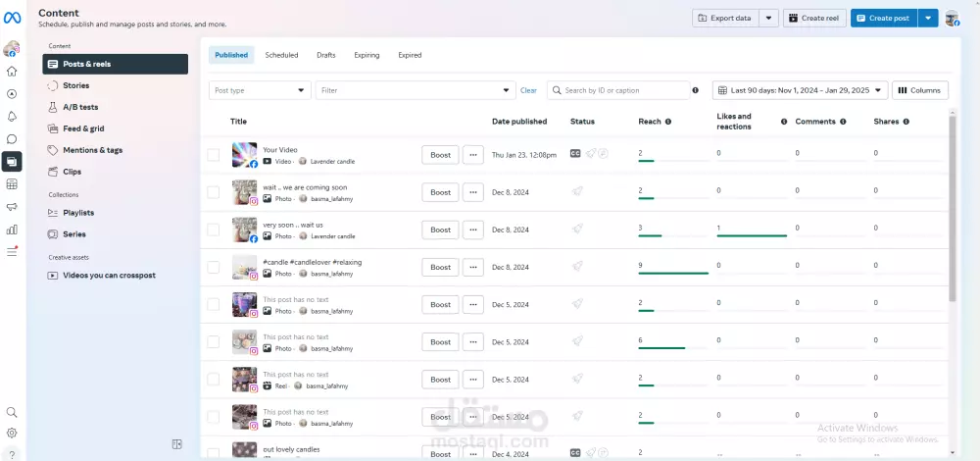Open arrow next to Create post
Viewport: 980px width, 461px height.
tap(928, 18)
